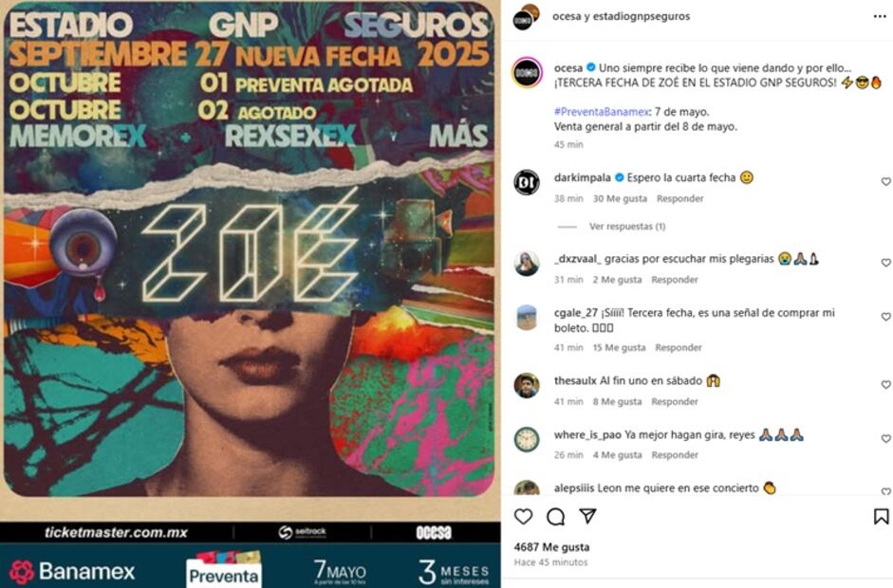Show 30 Me gusta on darkimpala's comment
The height and width of the screenshot is (588, 893).
tap(620, 198)
